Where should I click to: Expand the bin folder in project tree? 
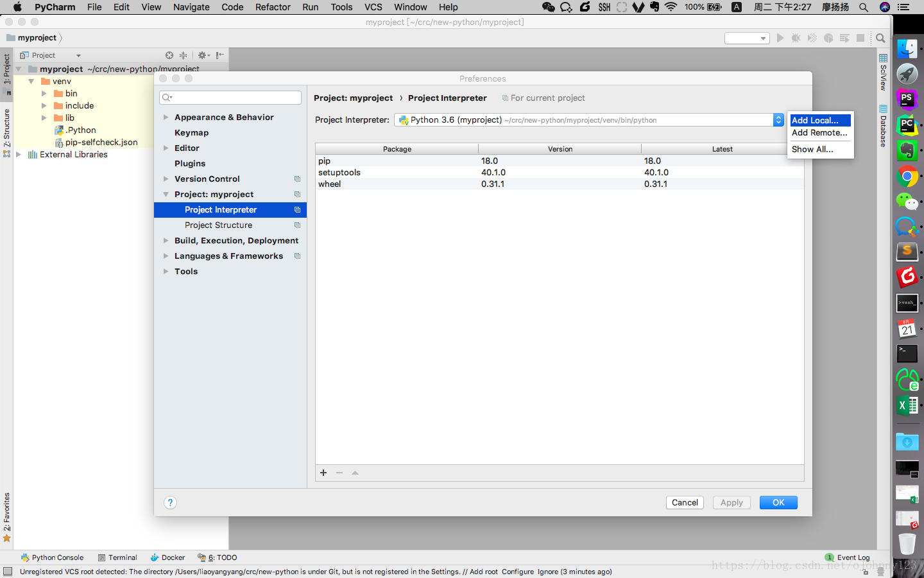(44, 94)
